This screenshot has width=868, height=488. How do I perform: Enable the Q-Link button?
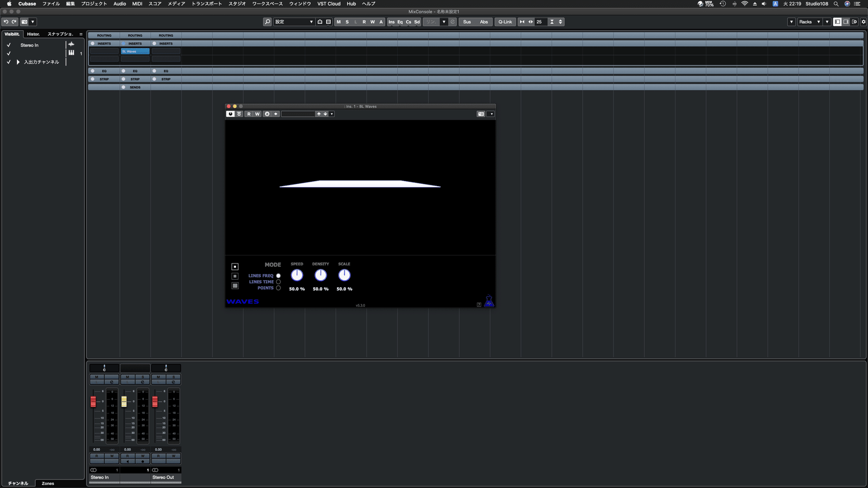click(505, 22)
